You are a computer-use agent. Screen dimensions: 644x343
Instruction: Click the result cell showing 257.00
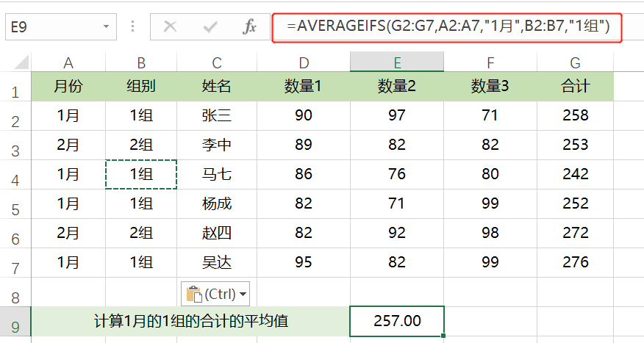point(397,321)
